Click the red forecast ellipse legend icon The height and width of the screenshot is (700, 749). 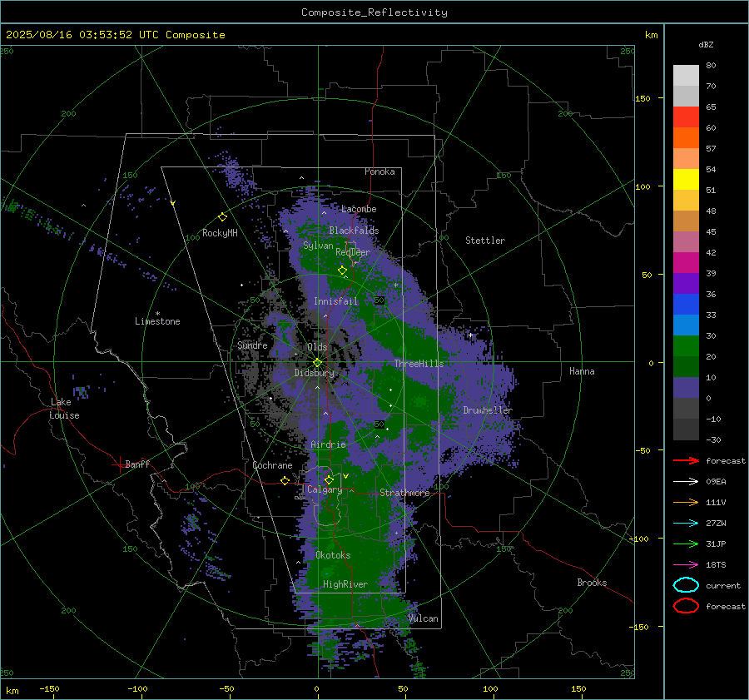(x=686, y=606)
